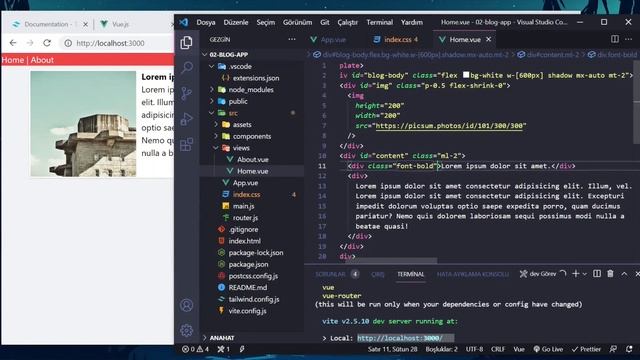Open vite.config.js file
Screen dimensions: 640x360
(x=247, y=311)
